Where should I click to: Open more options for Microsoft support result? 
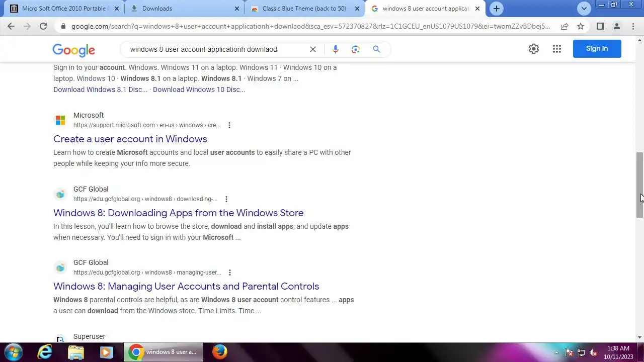229,125
